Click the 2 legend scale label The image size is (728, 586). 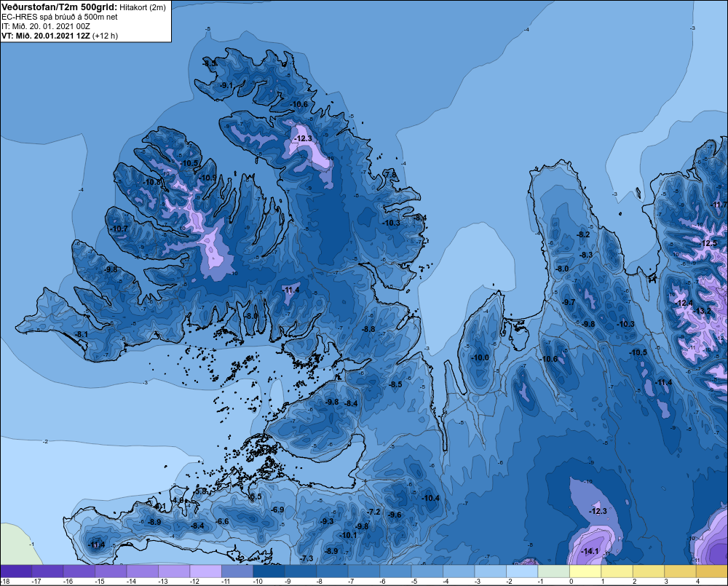click(x=634, y=582)
